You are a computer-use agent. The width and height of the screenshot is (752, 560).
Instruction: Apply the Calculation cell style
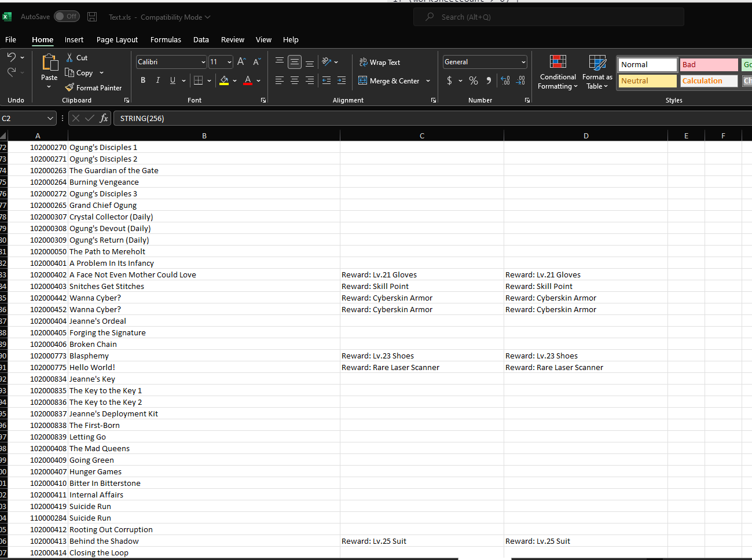tap(709, 80)
